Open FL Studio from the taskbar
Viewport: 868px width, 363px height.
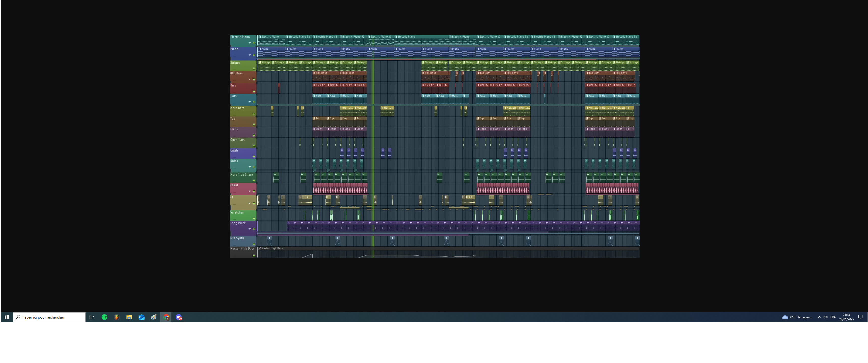click(117, 317)
